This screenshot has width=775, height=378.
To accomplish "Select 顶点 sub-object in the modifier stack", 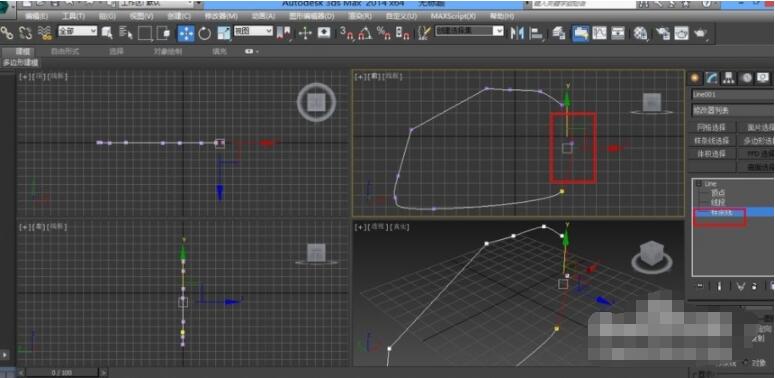I will (x=718, y=193).
